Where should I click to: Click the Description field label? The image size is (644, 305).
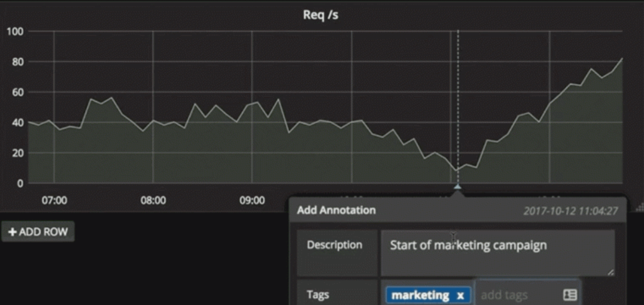[335, 245]
